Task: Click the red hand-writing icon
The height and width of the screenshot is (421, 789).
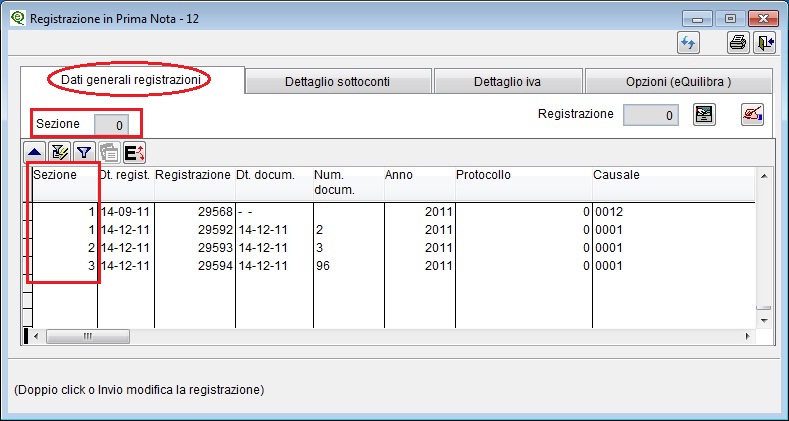Action: pyautogui.click(x=753, y=115)
